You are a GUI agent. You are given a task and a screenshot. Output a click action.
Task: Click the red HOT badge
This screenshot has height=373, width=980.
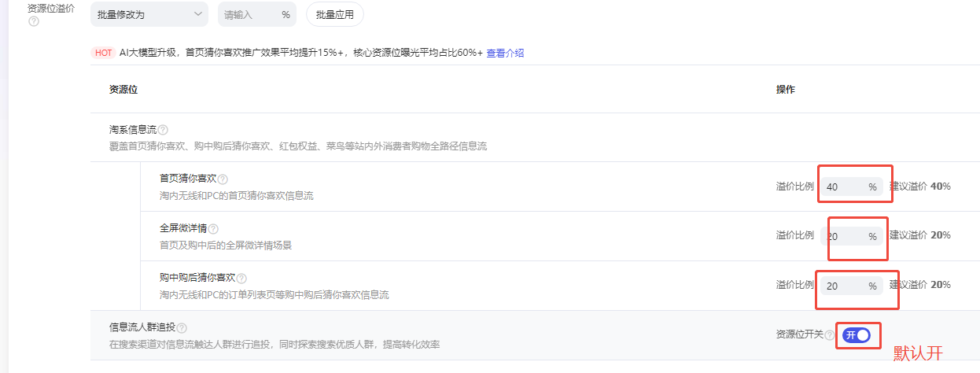[103, 54]
